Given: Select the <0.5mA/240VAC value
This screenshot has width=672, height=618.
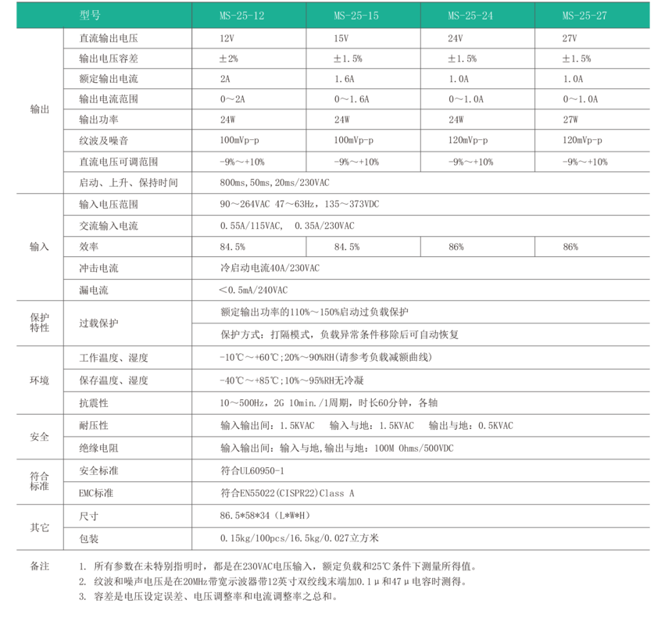Looking at the screenshot, I should point(253,290).
